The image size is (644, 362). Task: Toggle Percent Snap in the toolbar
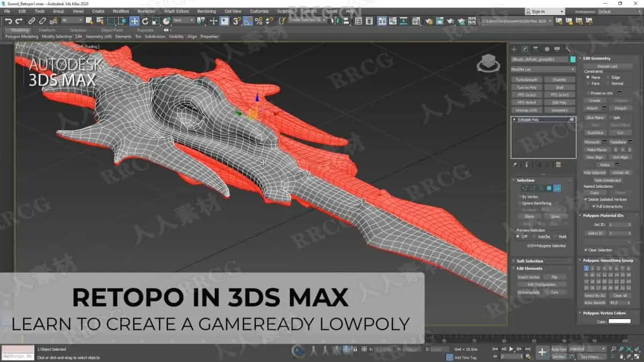click(259, 21)
